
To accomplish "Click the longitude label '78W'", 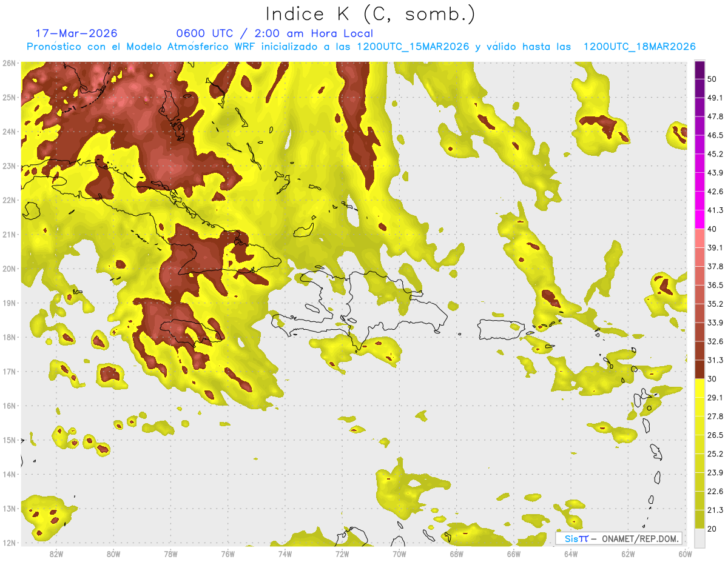I will [170, 554].
